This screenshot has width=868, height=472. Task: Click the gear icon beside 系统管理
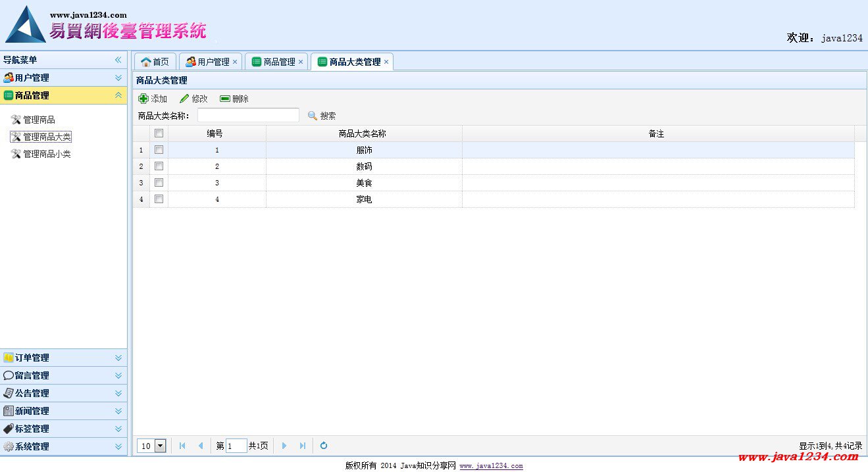pyautogui.click(x=9, y=446)
